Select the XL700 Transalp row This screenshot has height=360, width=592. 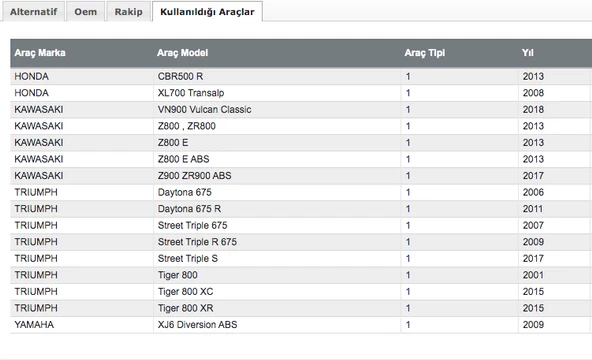point(301,93)
